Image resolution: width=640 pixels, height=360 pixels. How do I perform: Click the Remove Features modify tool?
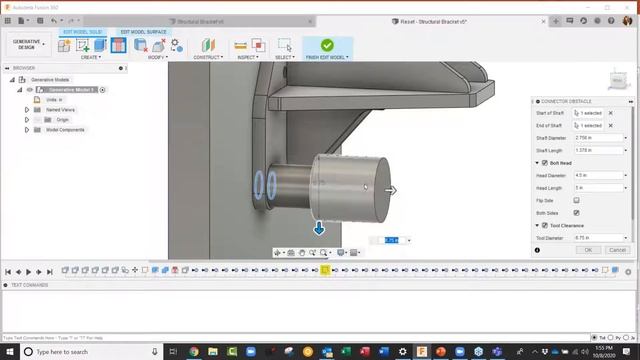pyautogui.click(x=141, y=45)
